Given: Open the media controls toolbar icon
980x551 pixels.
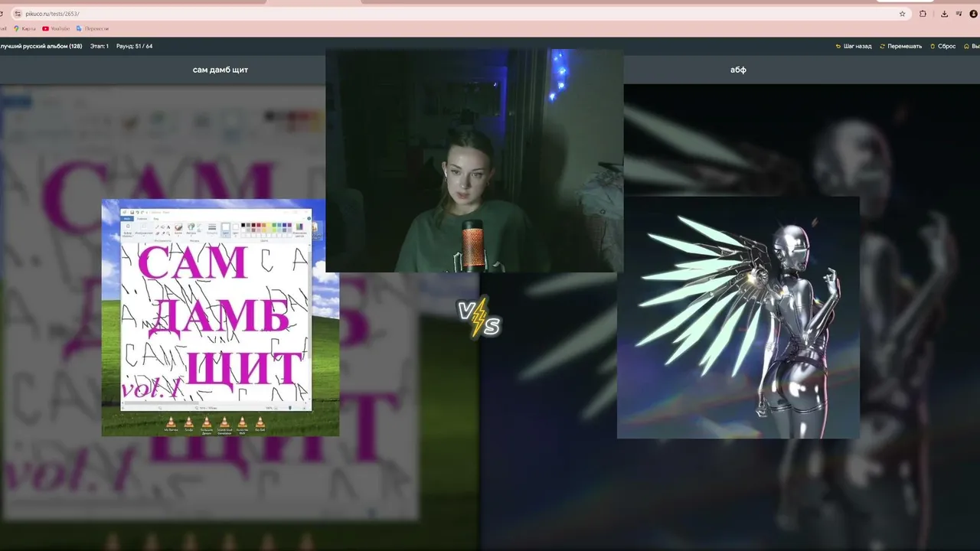Looking at the screenshot, I should pyautogui.click(x=959, y=14).
